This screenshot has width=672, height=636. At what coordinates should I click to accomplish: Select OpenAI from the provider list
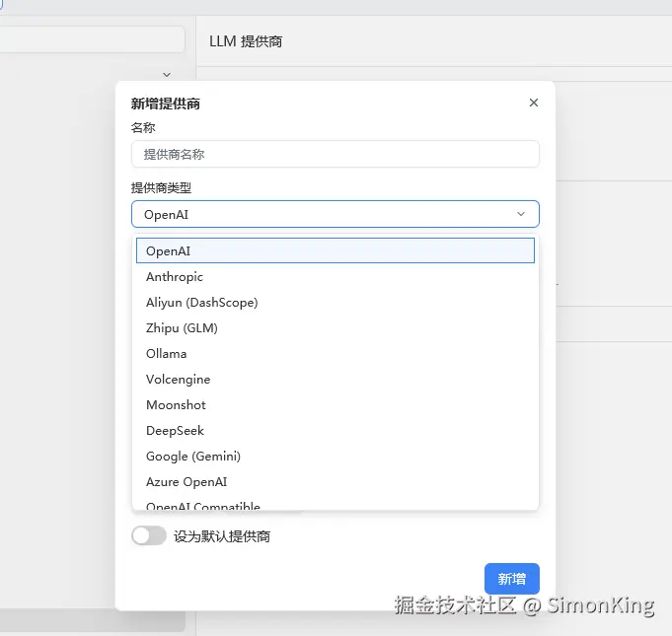click(336, 251)
